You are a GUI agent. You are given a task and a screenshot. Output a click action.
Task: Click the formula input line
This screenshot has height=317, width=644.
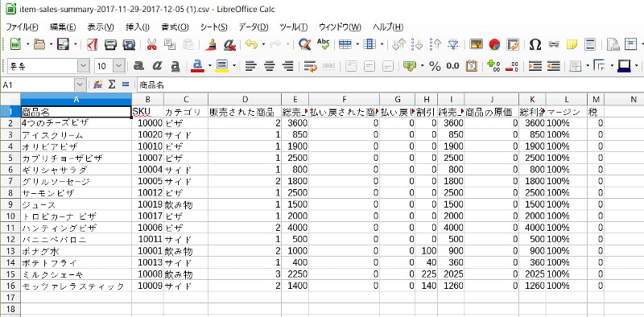(390, 85)
